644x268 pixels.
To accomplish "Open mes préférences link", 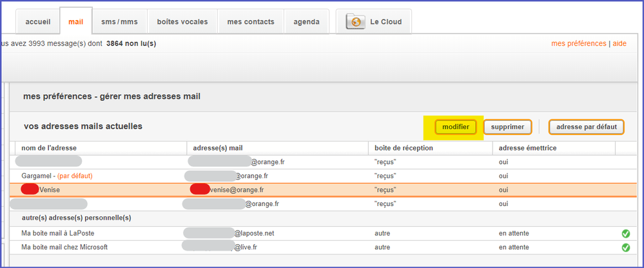I will point(578,43).
